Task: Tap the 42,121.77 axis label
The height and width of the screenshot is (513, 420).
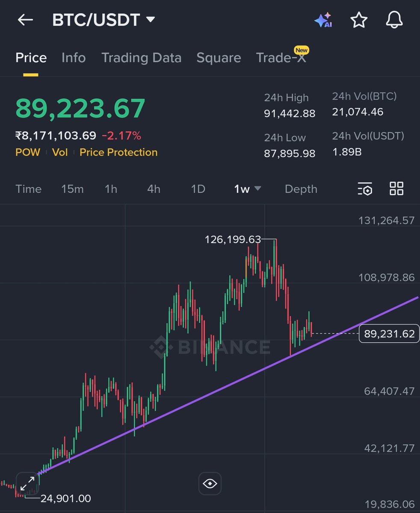Action: click(389, 448)
